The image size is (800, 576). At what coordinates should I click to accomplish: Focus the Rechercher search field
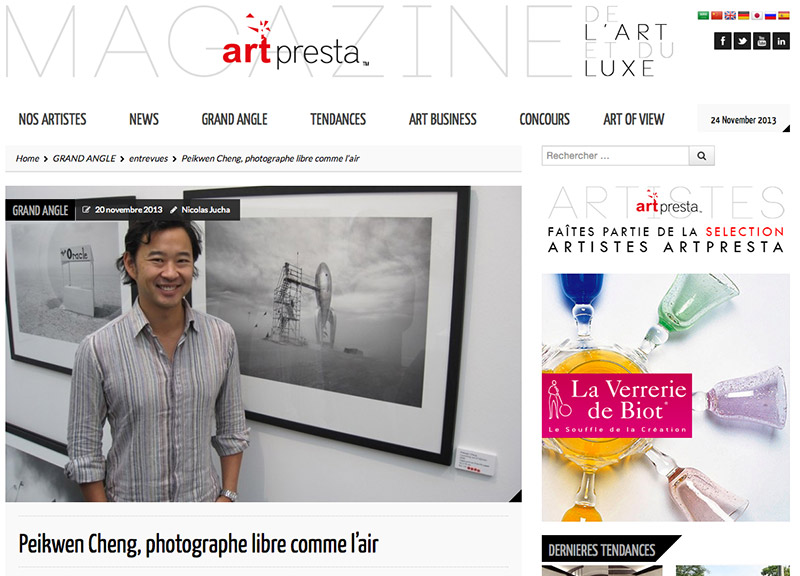[x=615, y=156]
